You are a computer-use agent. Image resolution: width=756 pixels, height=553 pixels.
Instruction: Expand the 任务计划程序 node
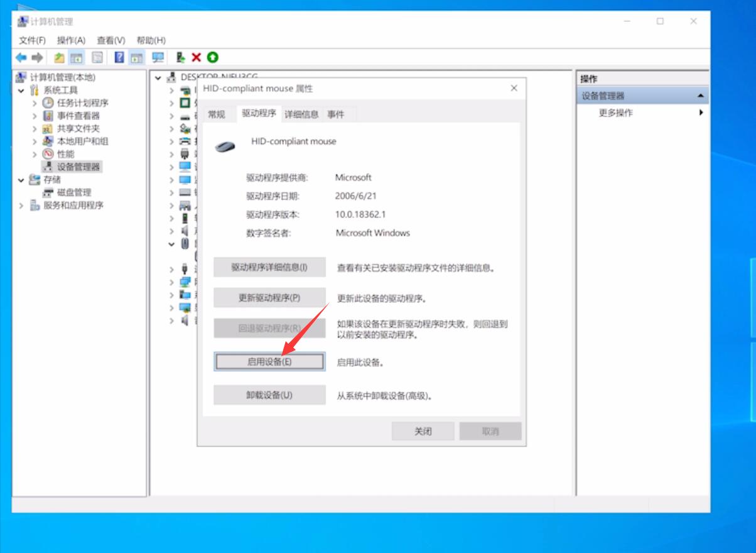(35, 103)
